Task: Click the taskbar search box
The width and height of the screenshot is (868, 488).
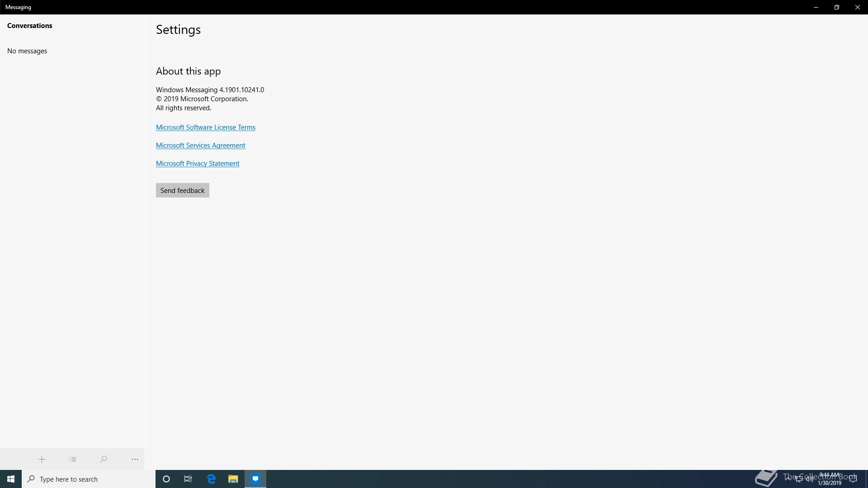Action: click(x=89, y=479)
